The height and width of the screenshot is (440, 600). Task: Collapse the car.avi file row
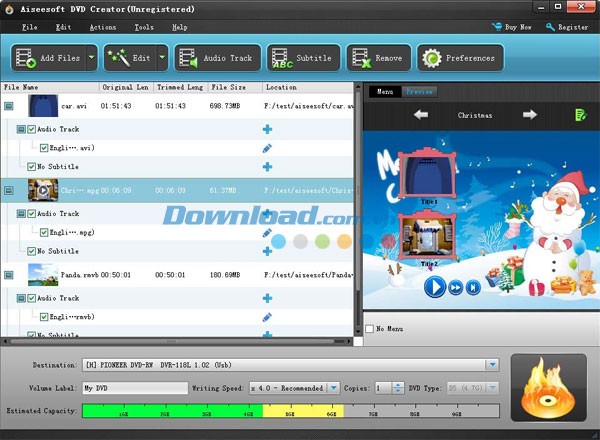tap(8, 106)
